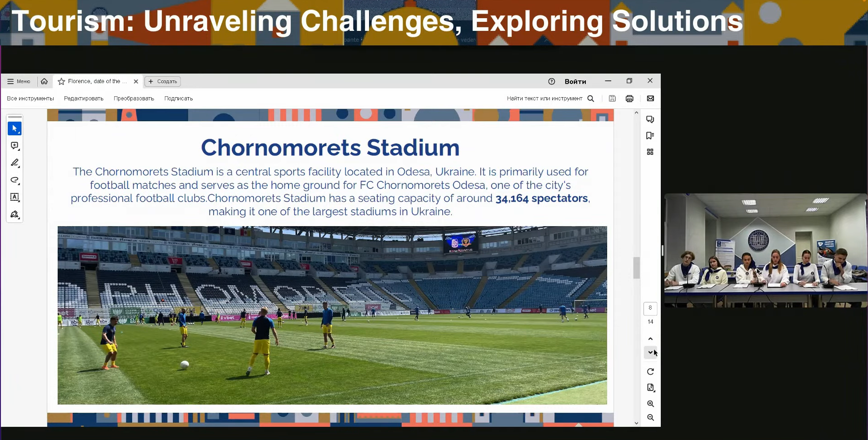The height and width of the screenshot is (440, 868).
Task: Print the document
Action: click(629, 99)
